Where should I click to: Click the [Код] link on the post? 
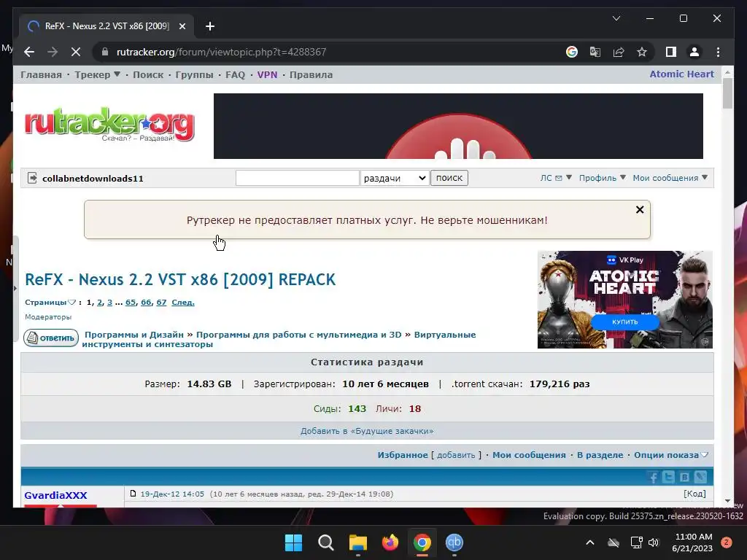pyautogui.click(x=694, y=494)
